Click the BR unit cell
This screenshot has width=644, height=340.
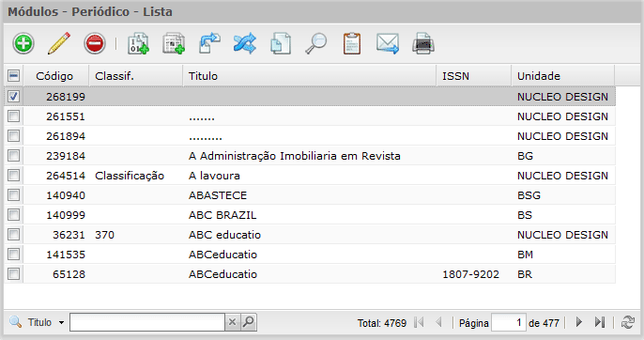(x=525, y=274)
